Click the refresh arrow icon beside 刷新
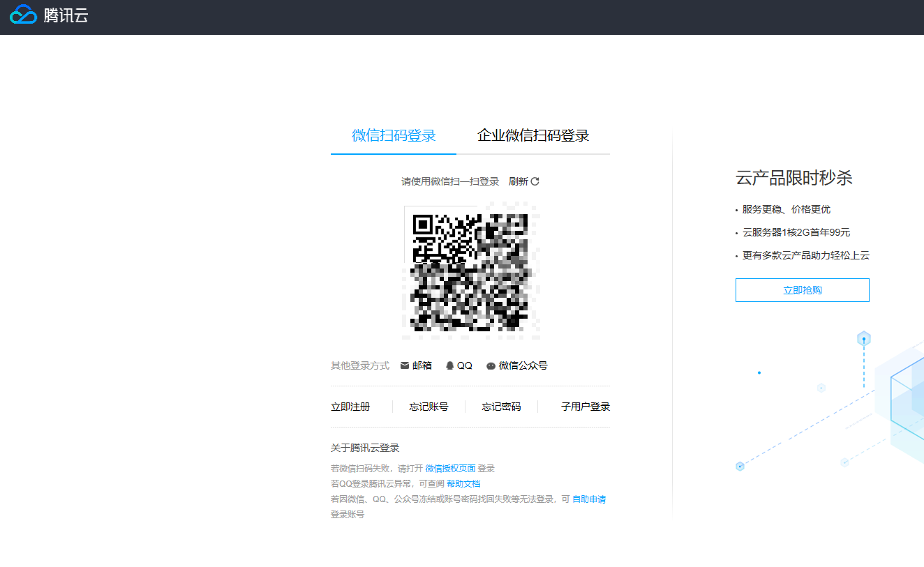The width and height of the screenshot is (924, 567). pyautogui.click(x=535, y=181)
